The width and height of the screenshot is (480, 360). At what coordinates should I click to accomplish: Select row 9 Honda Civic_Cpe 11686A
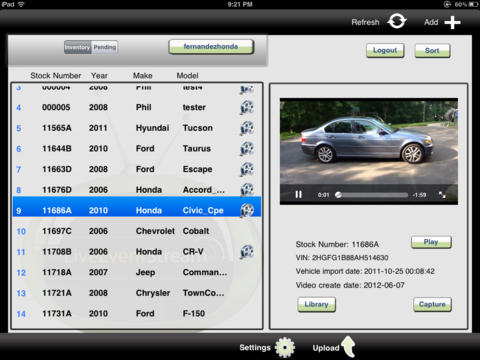[137, 207]
